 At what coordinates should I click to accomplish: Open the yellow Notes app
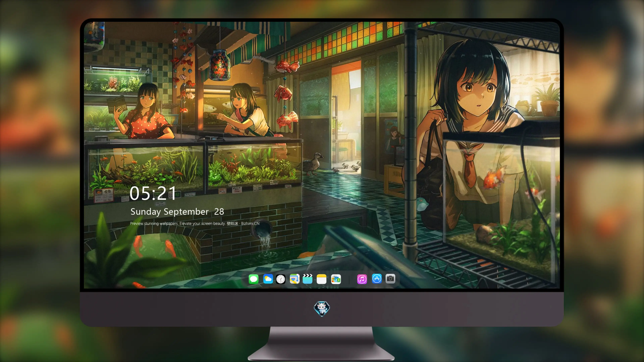[x=321, y=279]
